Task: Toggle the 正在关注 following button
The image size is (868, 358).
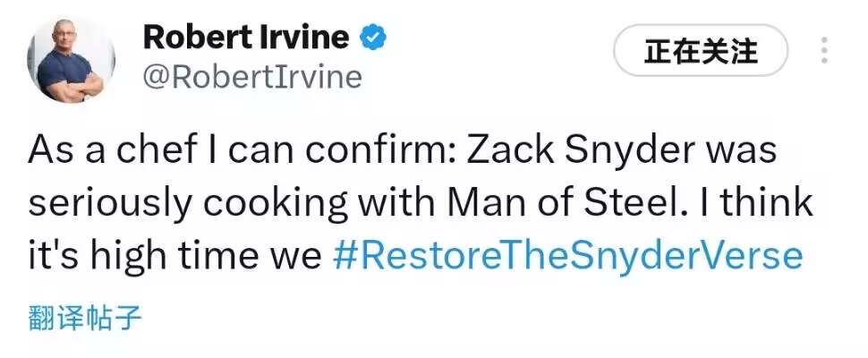Action: coord(700,51)
